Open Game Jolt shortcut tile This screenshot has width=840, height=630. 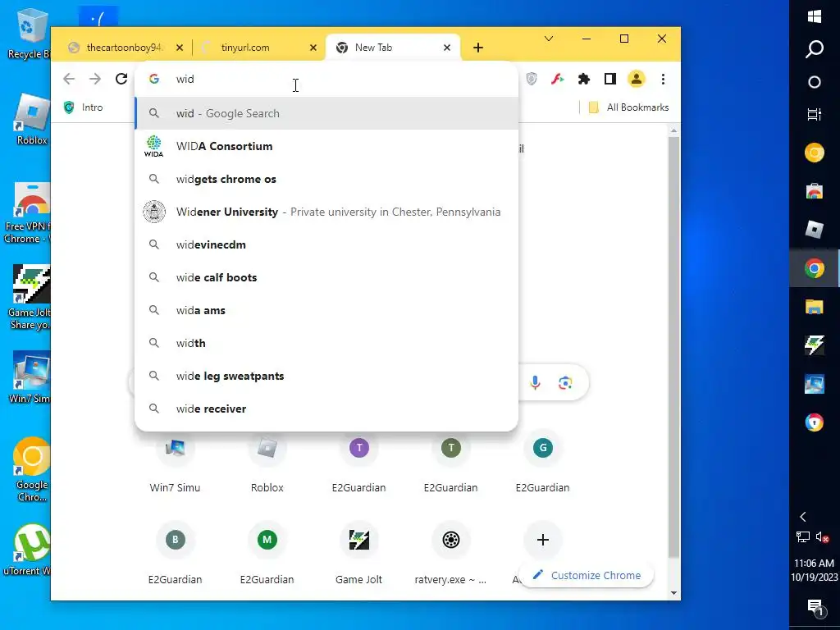pyautogui.click(x=359, y=555)
